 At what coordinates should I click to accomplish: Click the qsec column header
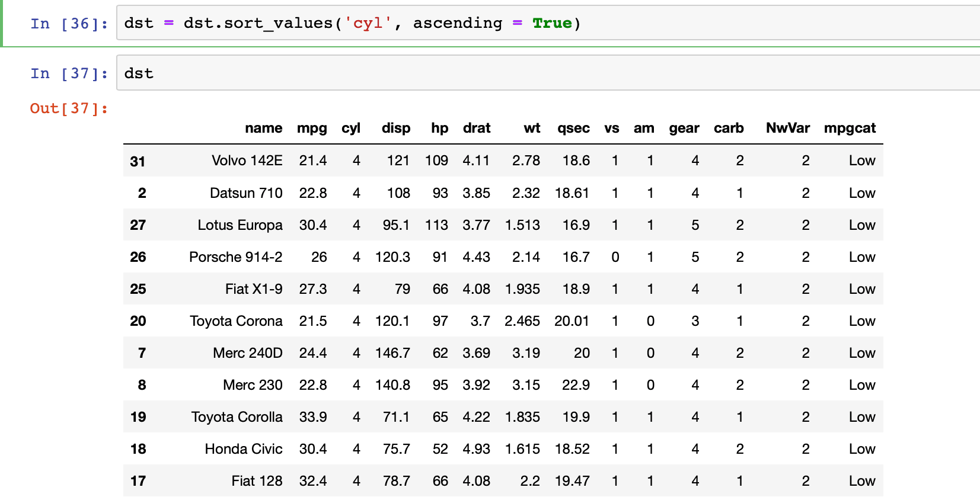573,129
